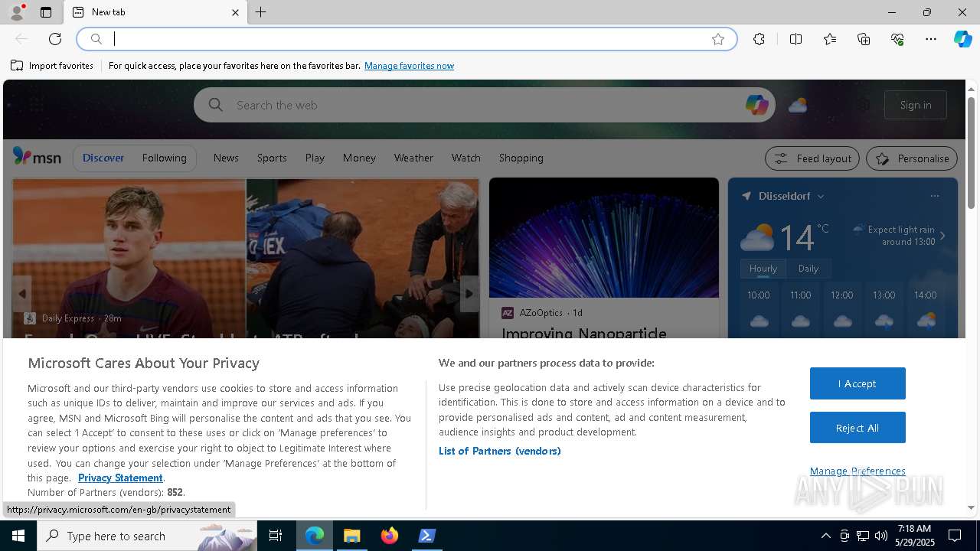
Task: Switch weather card to Hourly tab
Action: [x=763, y=269]
